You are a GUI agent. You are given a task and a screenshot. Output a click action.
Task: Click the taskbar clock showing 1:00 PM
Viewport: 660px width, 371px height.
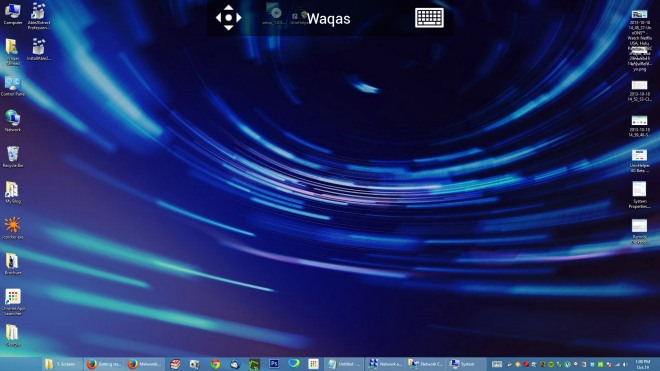(642, 364)
